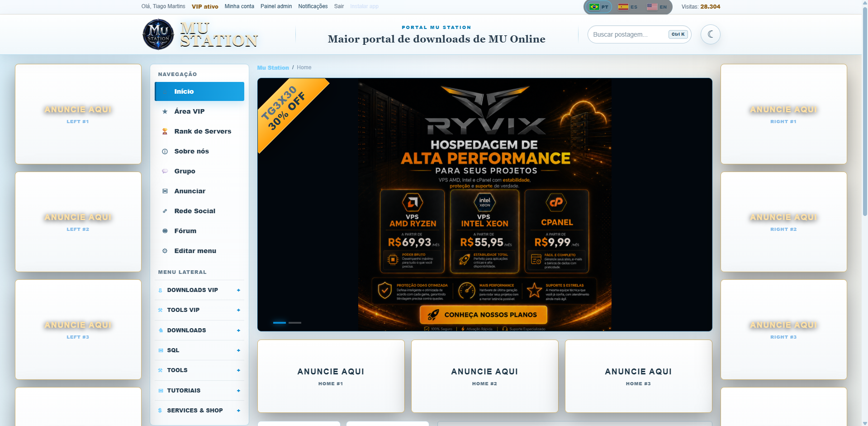Click the MU STATION wordmark title
Image resolution: width=868 pixels, height=426 pixels.
pyautogui.click(x=219, y=34)
